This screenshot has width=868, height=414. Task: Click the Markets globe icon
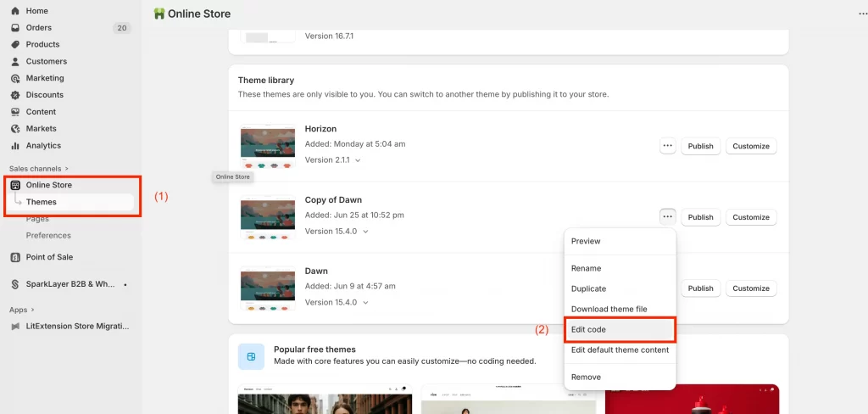point(15,129)
